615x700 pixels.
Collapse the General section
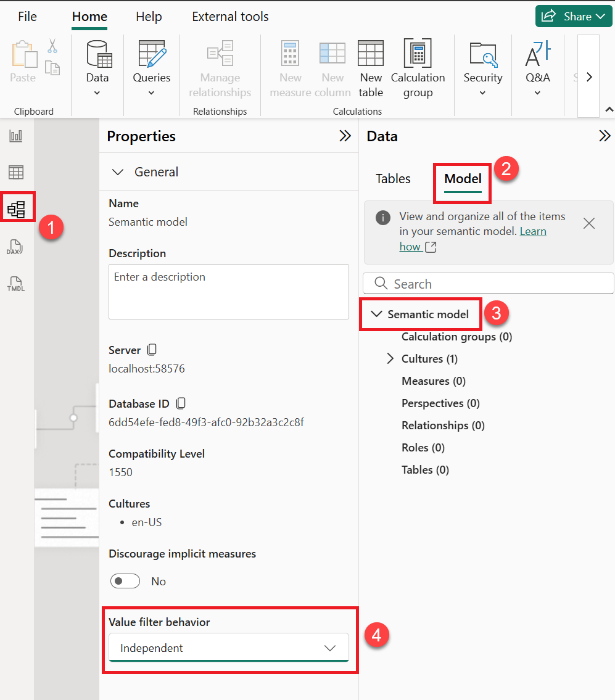[118, 172]
